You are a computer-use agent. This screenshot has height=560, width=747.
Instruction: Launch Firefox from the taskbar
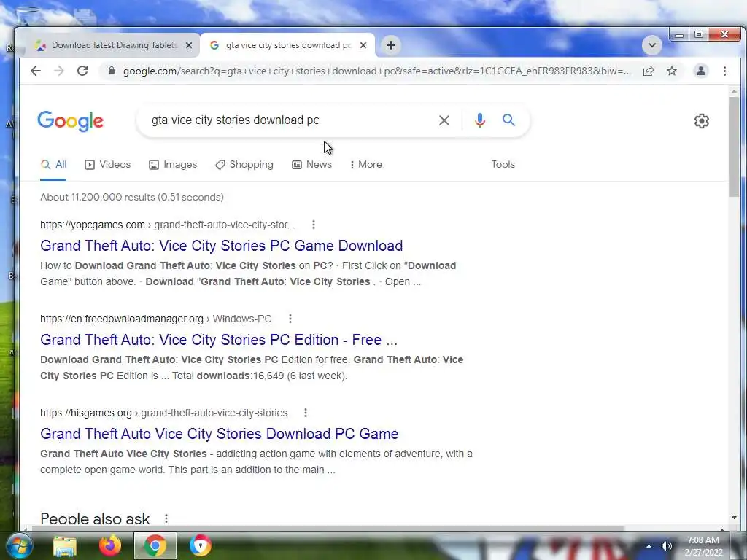pos(110,545)
